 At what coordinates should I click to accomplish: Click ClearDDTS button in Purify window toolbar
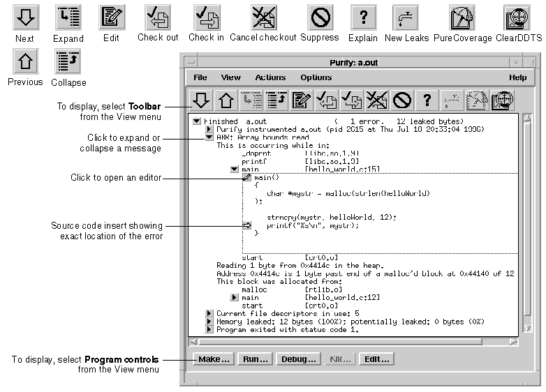[x=502, y=100]
